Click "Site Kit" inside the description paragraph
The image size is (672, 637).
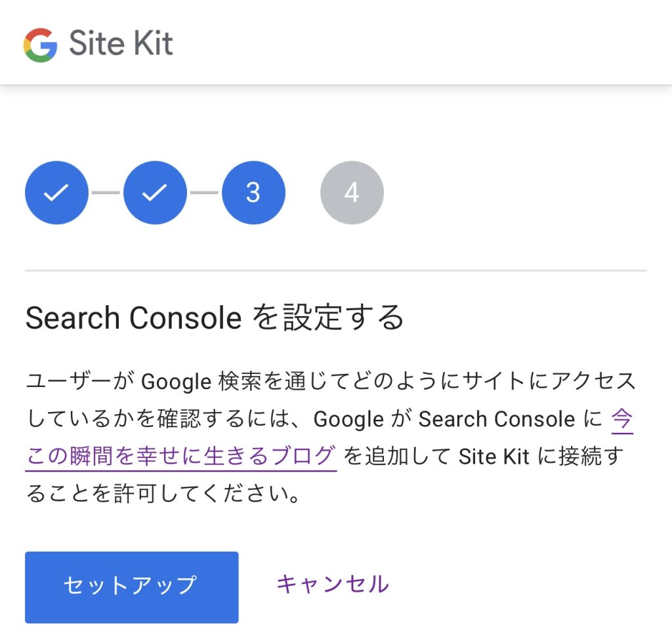point(493,456)
